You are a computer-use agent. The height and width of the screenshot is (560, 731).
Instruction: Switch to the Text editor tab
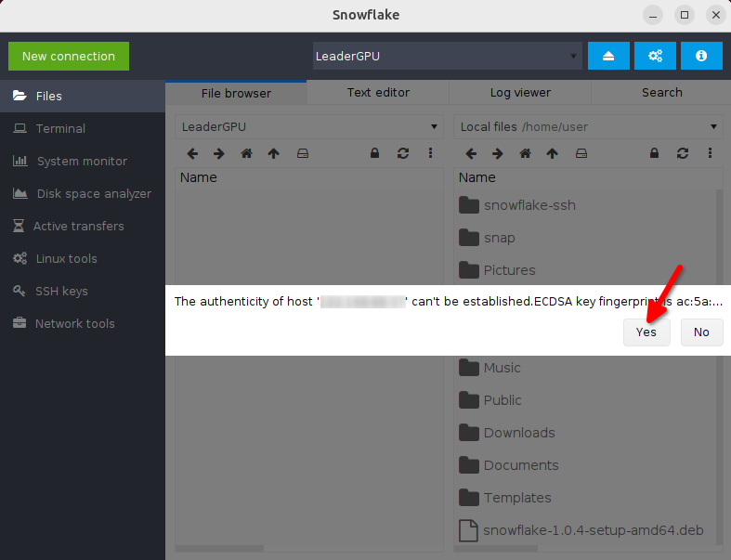coord(378,93)
